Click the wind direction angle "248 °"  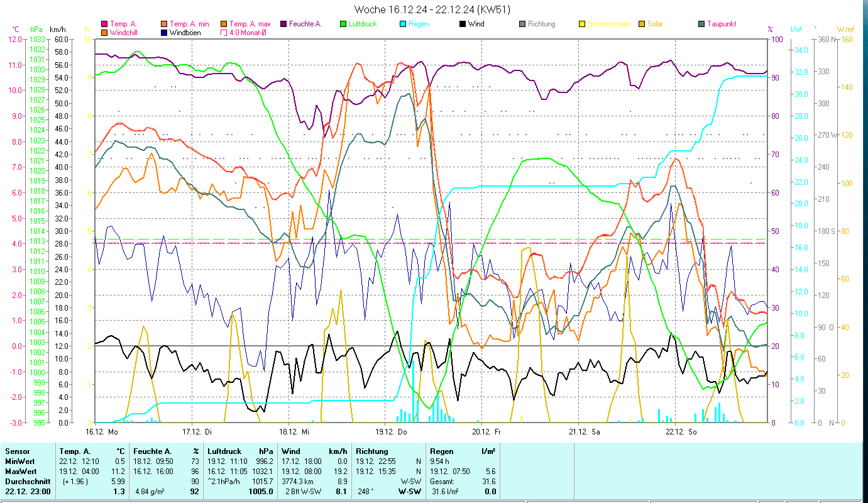click(366, 492)
